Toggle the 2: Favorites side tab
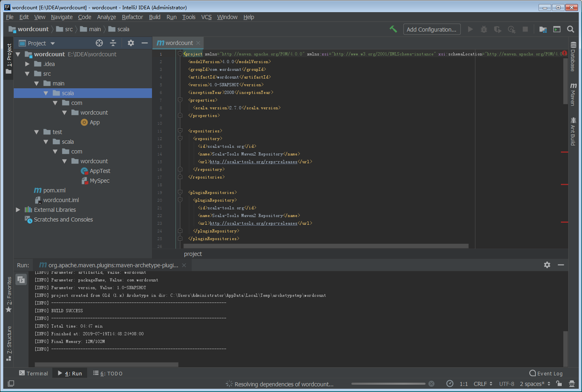This screenshot has height=392, width=582. click(9, 294)
